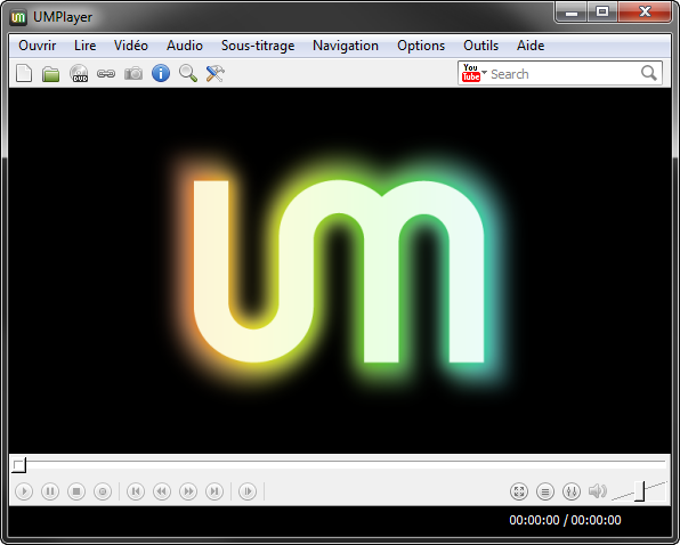Screen dimensions: 680x545
Task: Open the Vidéo menu
Action: pyautogui.click(x=131, y=46)
